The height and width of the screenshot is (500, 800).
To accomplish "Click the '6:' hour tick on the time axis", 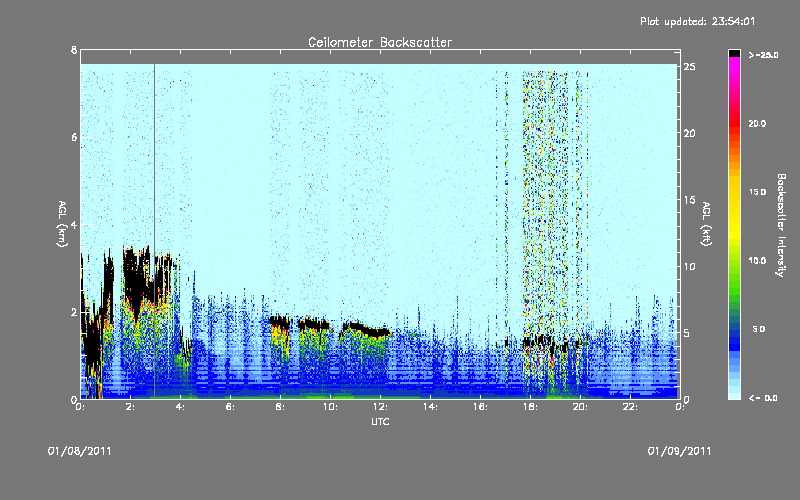I will [230, 407].
